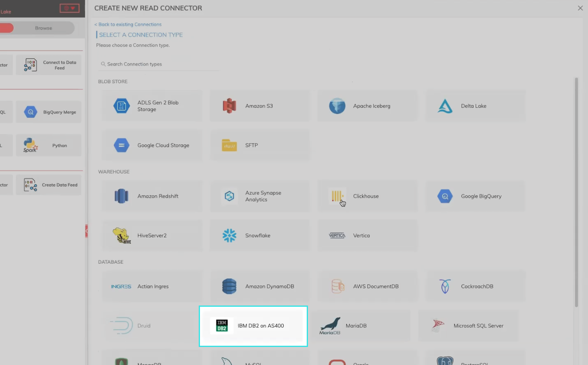The image size is (588, 365).
Task: Click the Create Data Feed icon
Action: [30, 185]
